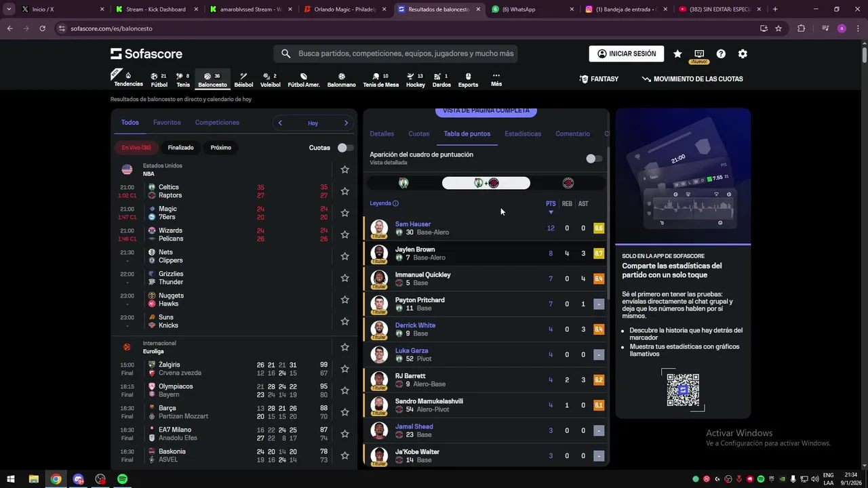Screen dimensions: 868x488
Task: Click Immanuel Quickley's 6.4 rating badge
Action: (599, 279)
